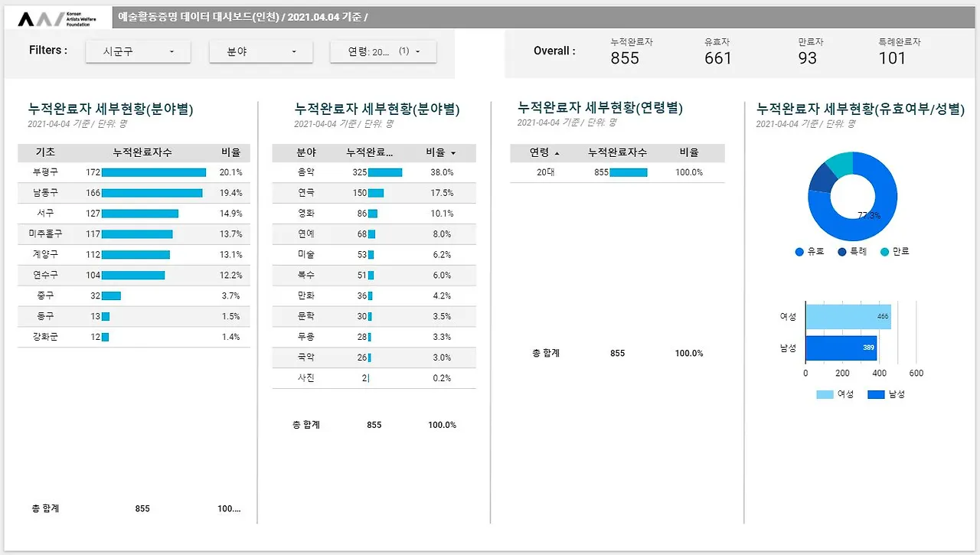This screenshot has height=555, width=980.
Task: Click the 유효 legend dot under the donut chart
Action: [799, 251]
